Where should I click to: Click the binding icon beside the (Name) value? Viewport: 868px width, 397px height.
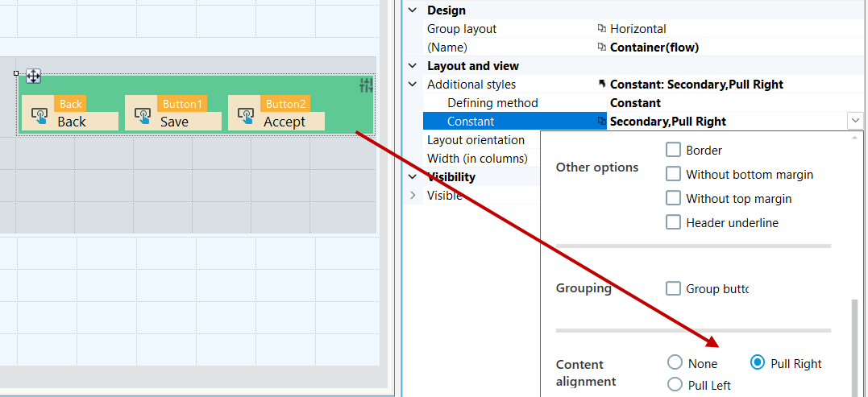coord(602,47)
